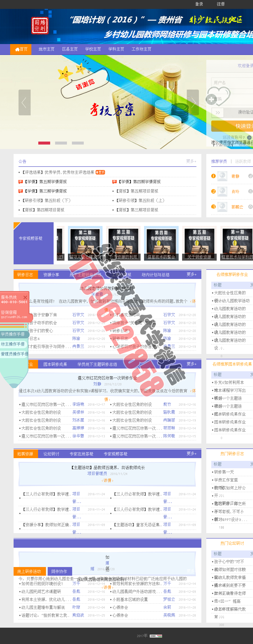Open 第三期专家视频答疑 thumbnail
The width and height of the screenshot is (253, 644).
123,243
